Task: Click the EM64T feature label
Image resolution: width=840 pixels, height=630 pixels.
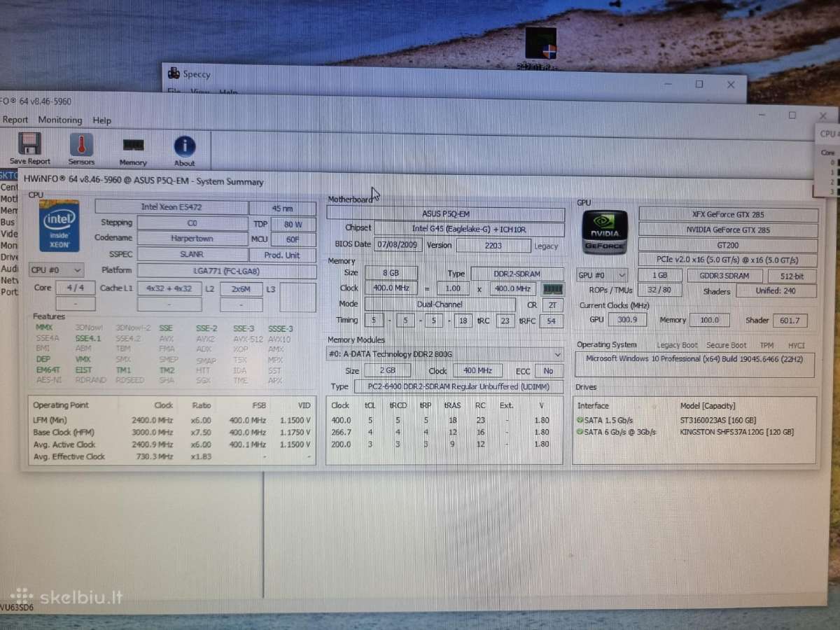Action: pos(48,370)
